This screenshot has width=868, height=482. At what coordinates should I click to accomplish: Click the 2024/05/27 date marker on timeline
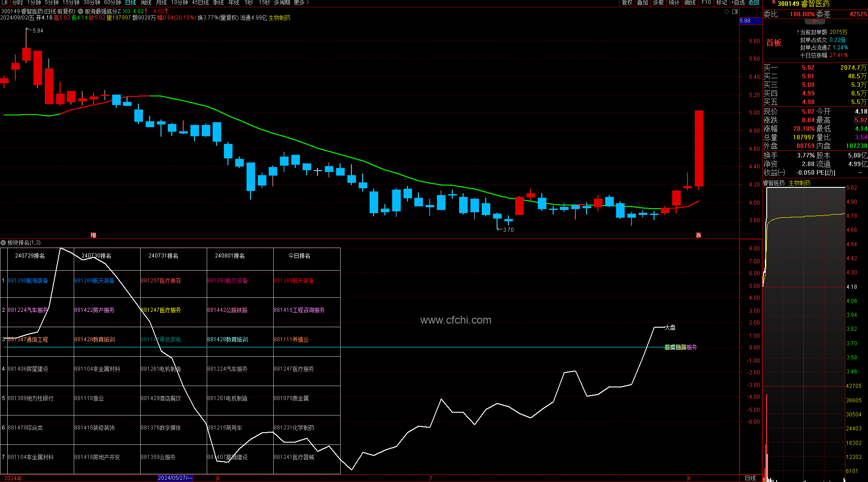pos(175,478)
